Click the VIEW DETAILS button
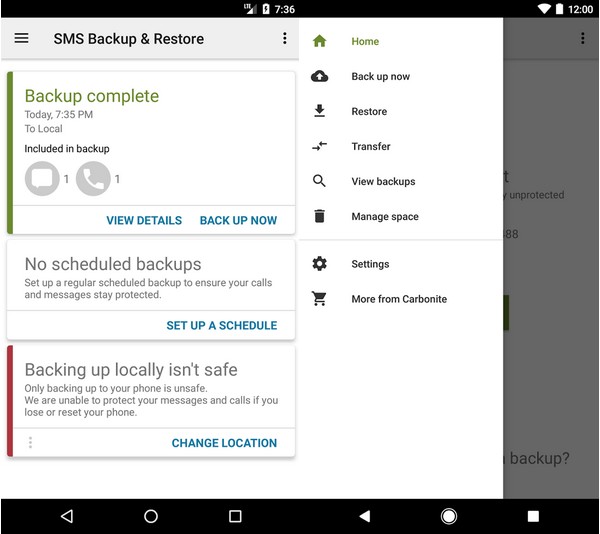 144,220
